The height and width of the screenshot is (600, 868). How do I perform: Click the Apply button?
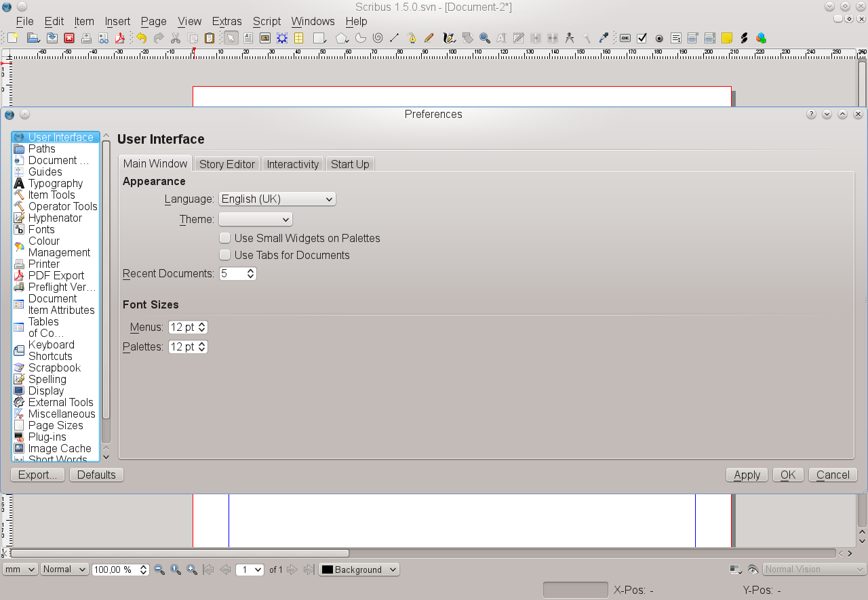click(x=747, y=475)
